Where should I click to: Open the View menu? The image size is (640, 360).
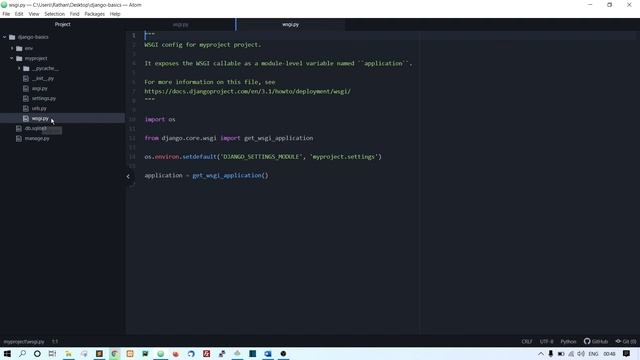tap(34, 14)
